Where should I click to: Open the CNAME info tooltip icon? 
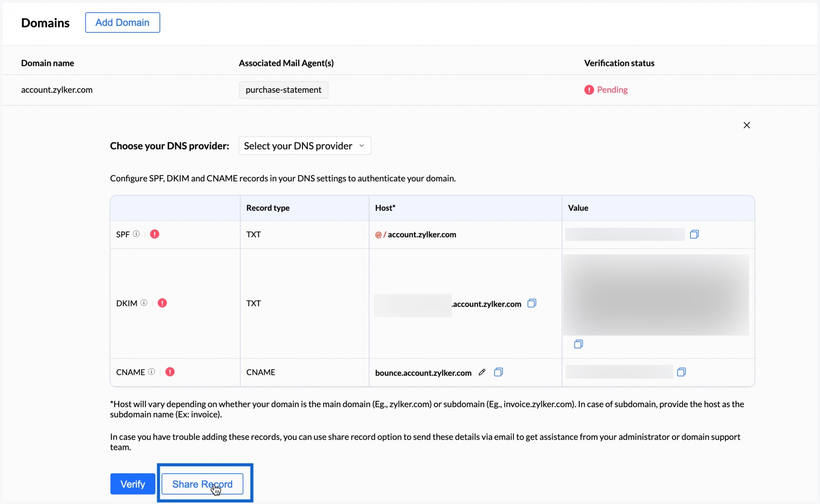click(x=152, y=372)
